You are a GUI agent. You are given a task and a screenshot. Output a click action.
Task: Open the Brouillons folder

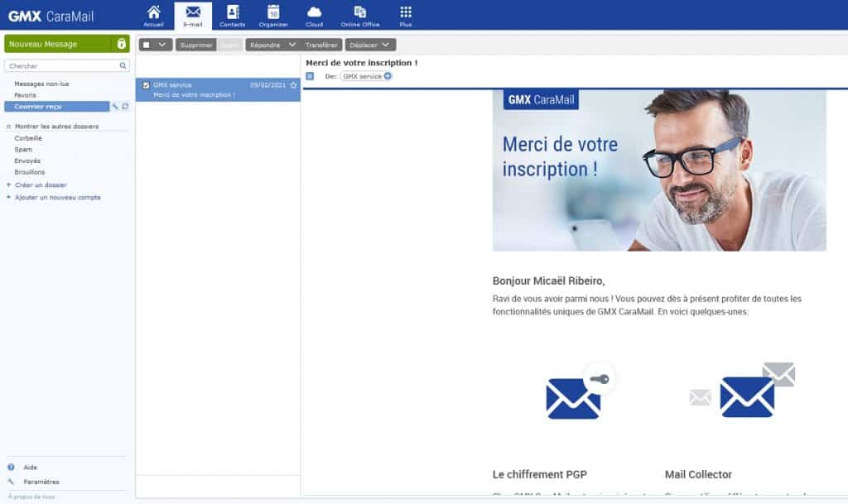pos(30,172)
